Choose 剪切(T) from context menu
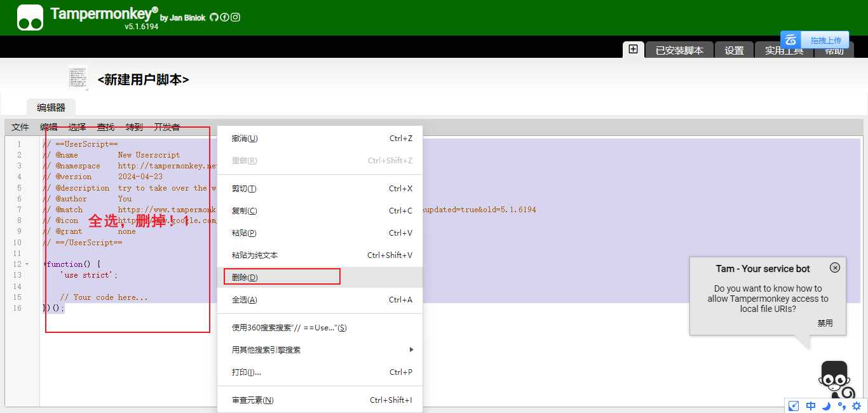 click(320, 189)
